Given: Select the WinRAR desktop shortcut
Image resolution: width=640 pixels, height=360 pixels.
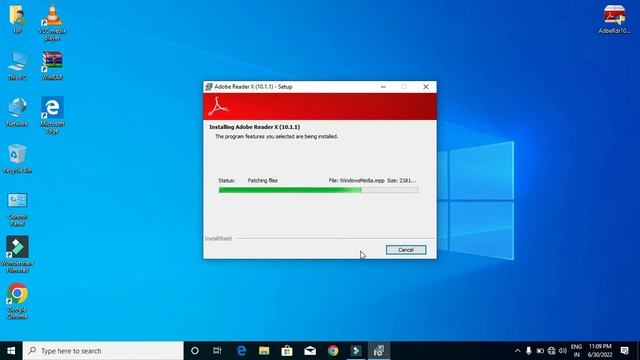Looking at the screenshot, I should point(52,66).
